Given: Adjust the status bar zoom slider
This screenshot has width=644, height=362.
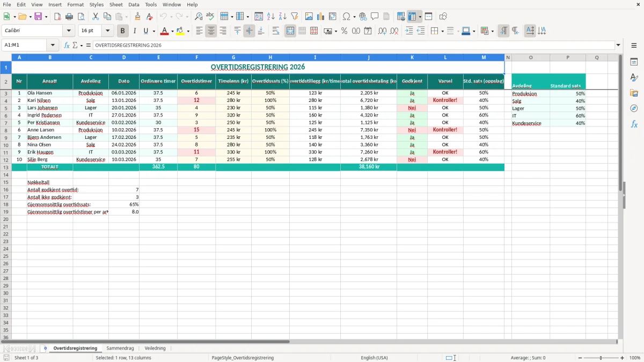Looking at the screenshot, I should click(601, 358).
